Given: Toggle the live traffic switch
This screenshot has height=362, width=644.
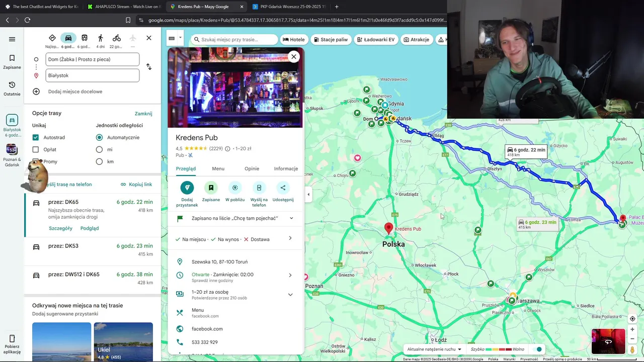Looking at the screenshot, I should [x=537, y=349].
